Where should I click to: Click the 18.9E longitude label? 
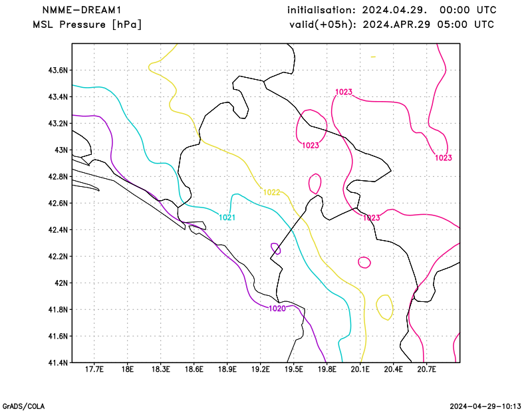pos(227,369)
